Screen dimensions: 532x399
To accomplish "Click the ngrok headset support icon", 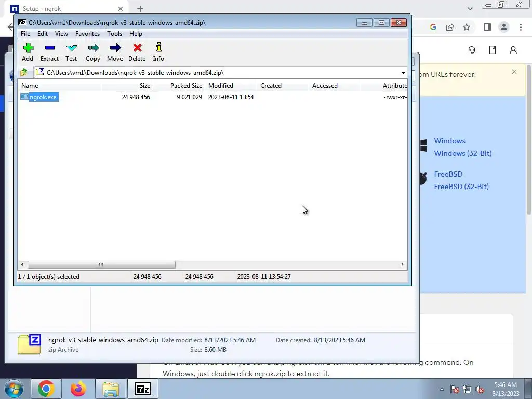I will tap(472, 50).
